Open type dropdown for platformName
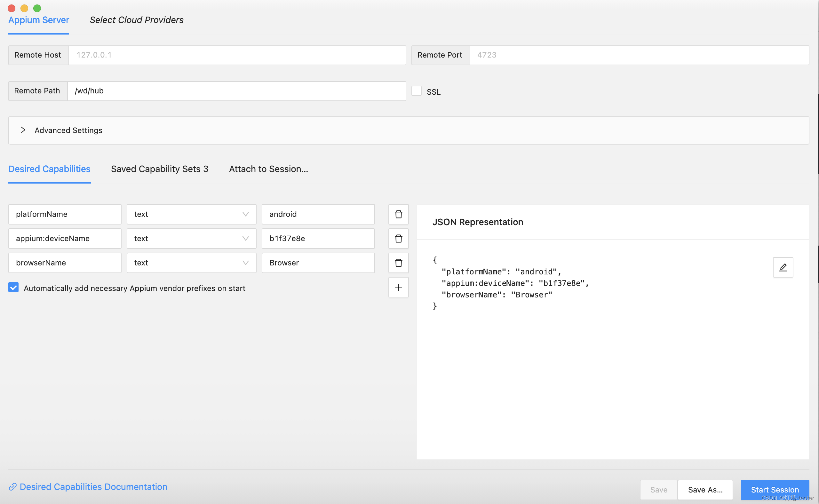The height and width of the screenshot is (504, 819). coord(191,214)
